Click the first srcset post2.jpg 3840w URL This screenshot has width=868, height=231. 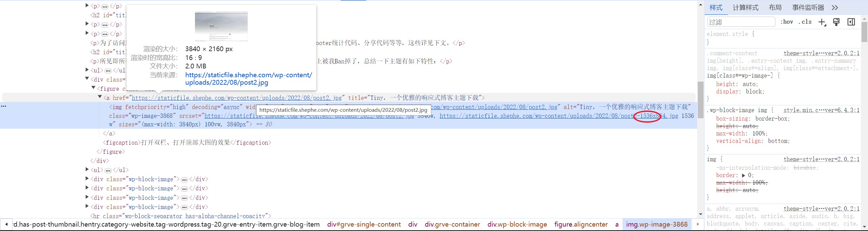click(x=309, y=116)
